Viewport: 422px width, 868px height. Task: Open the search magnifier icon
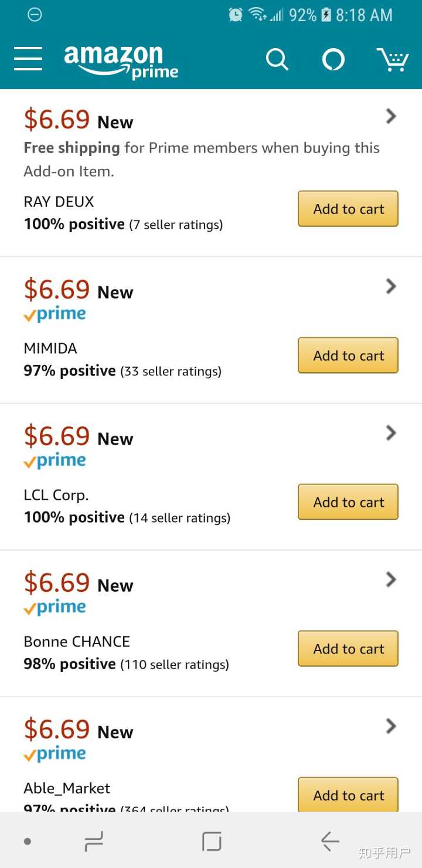pyautogui.click(x=277, y=59)
